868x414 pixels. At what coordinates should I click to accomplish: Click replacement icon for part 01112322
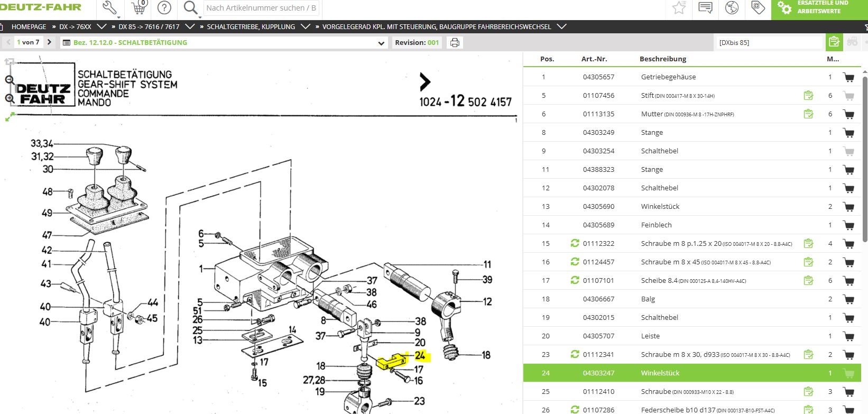[575, 243]
